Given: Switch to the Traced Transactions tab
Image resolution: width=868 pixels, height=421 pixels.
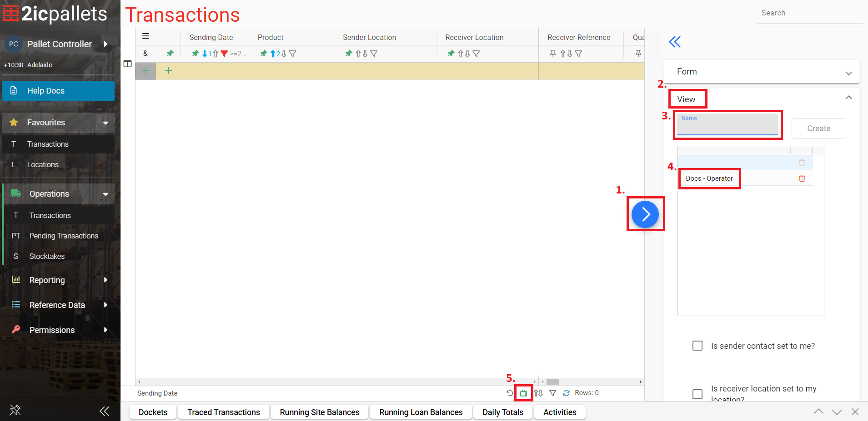Looking at the screenshot, I should tap(224, 412).
